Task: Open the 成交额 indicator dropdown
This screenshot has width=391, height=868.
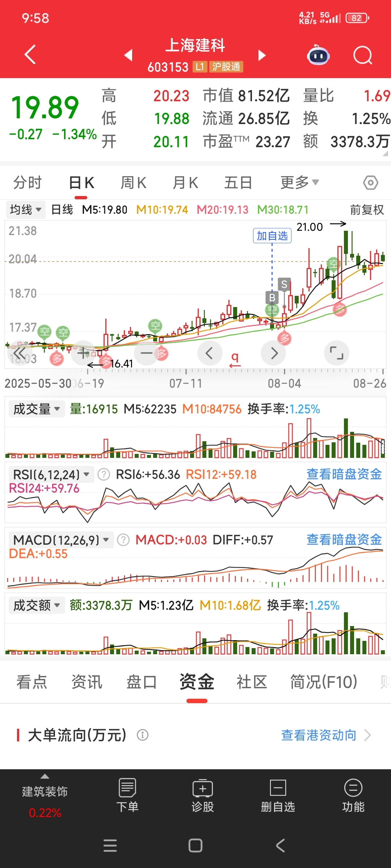Action: (37, 605)
